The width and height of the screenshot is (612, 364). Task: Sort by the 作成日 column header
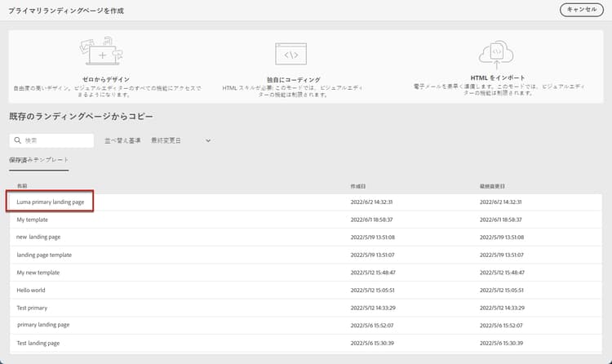[x=358, y=186]
